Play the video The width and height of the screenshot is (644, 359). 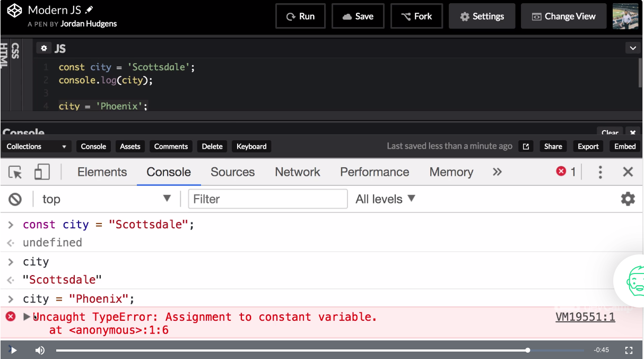pos(14,350)
